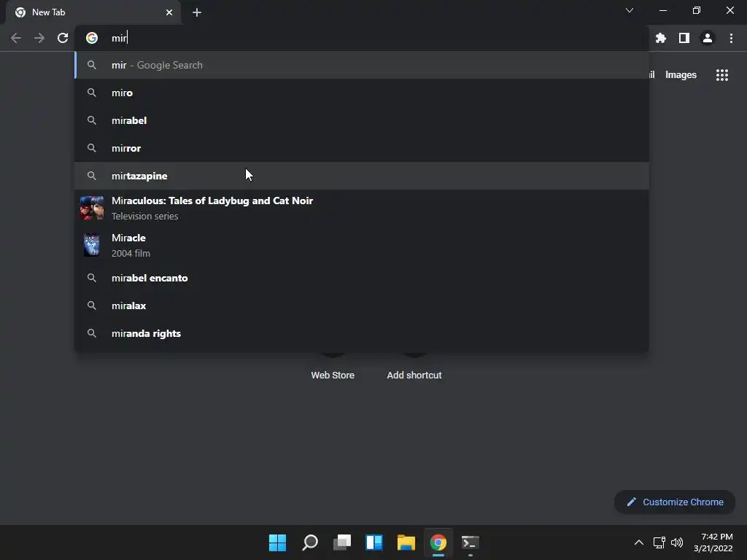
Task: Open the Google apps grid icon
Action: (722, 75)
